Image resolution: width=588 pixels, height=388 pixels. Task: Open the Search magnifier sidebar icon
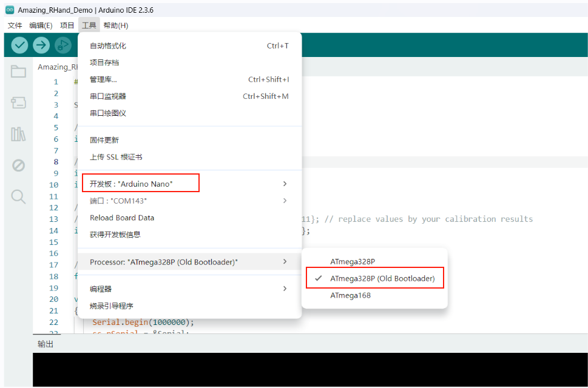click(x=18, y=196)
